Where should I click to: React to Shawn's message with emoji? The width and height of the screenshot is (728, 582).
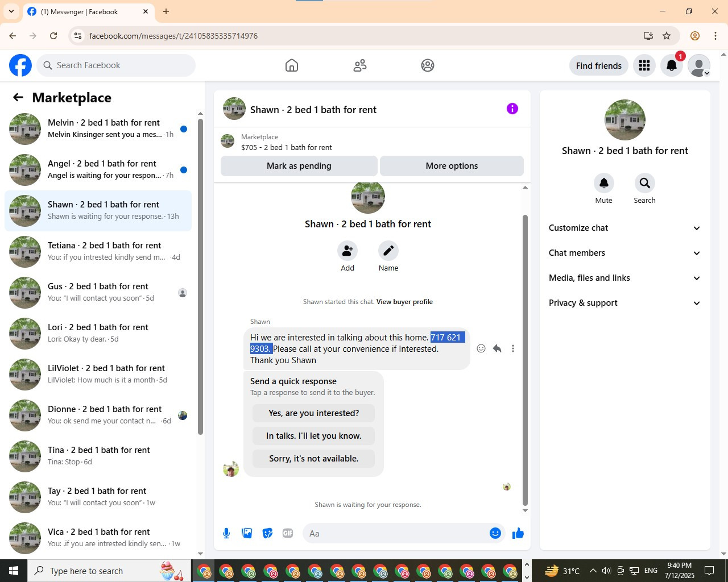pos(481,348)
